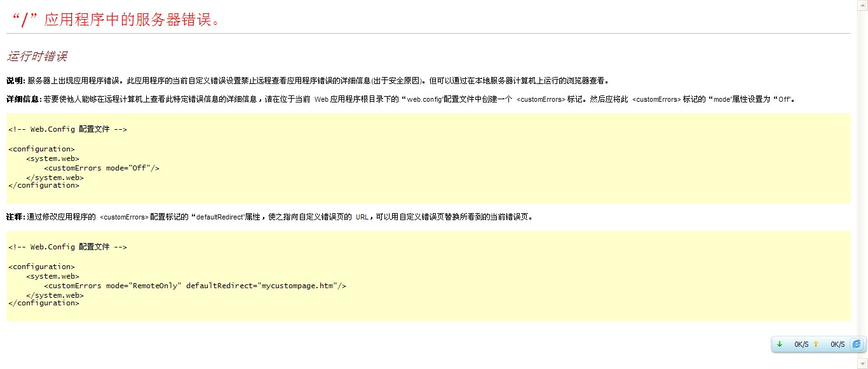The height and width of the screenshot is (369, 868).
Task: Click the upload speed 0K/S reading
Action: coord(837,345)
